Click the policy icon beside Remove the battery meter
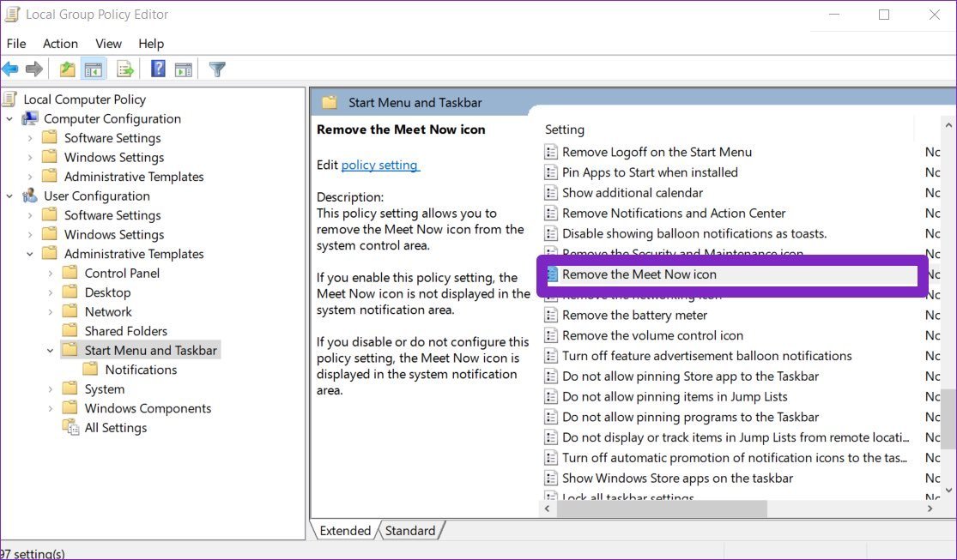 [550, 315]
